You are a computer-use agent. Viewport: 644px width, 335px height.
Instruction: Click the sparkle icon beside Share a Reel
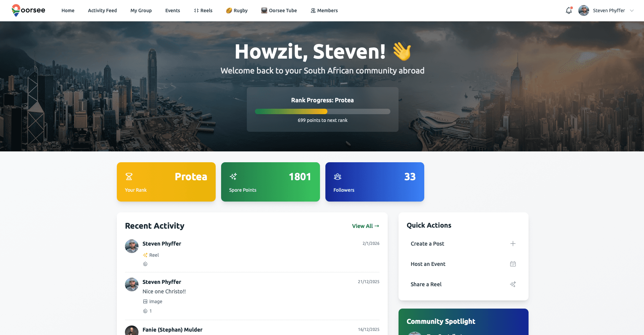click(513, 284)
